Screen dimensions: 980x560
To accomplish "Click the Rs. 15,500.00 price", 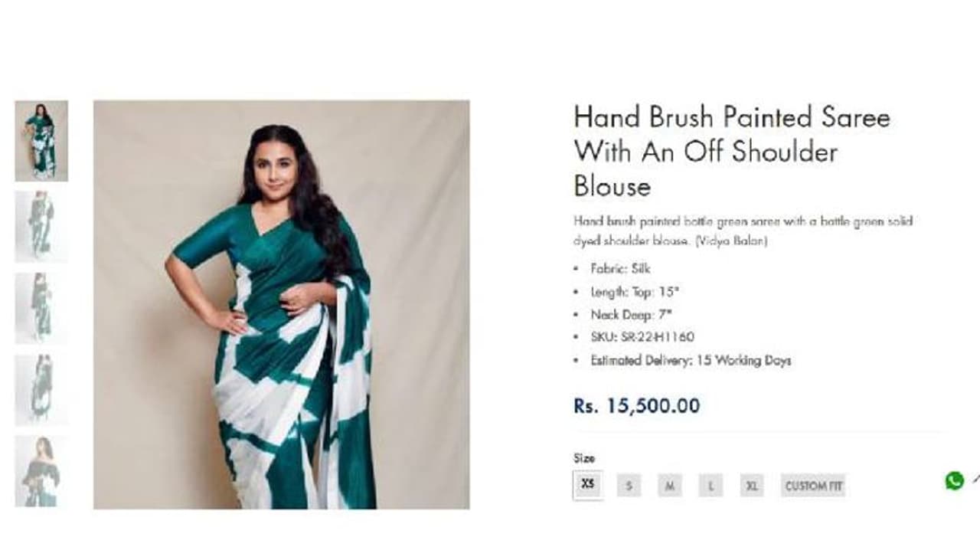I will tap(636, 406).
